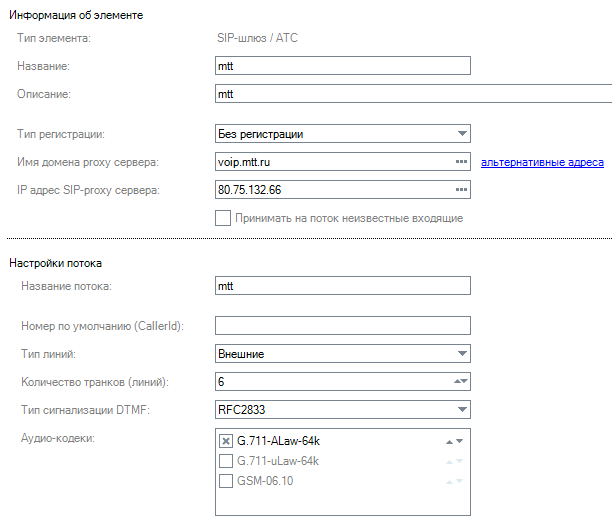
Task: Open the registration type dropdown
Action: 343,133
